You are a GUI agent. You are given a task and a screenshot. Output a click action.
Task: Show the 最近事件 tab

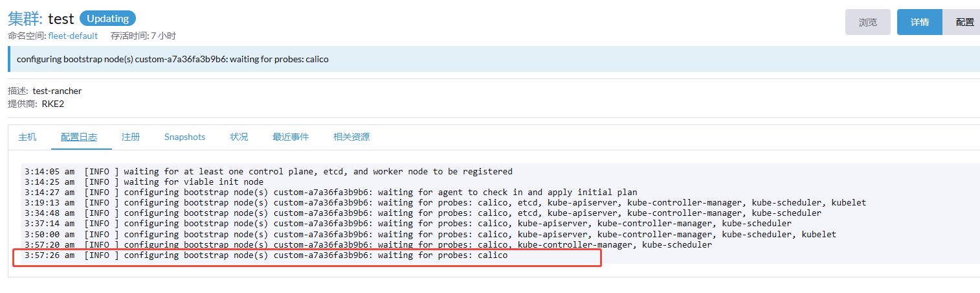point(291,137)
